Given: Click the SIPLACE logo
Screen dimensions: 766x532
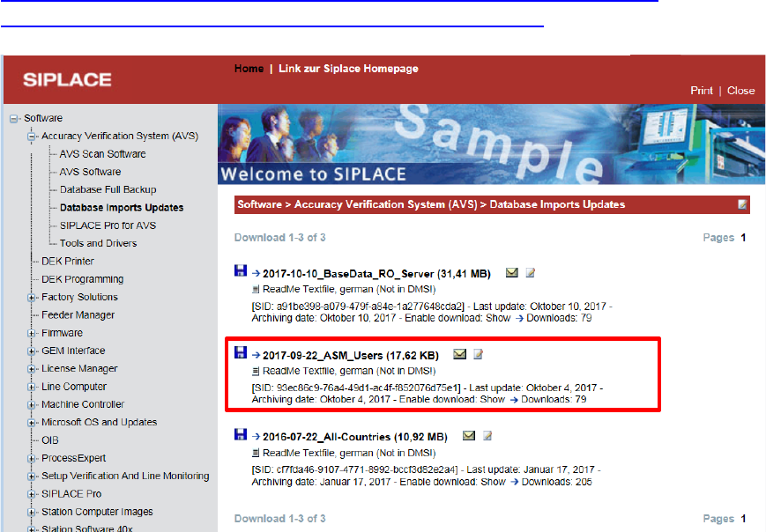Looking at the screenshot, I should 67,79.
